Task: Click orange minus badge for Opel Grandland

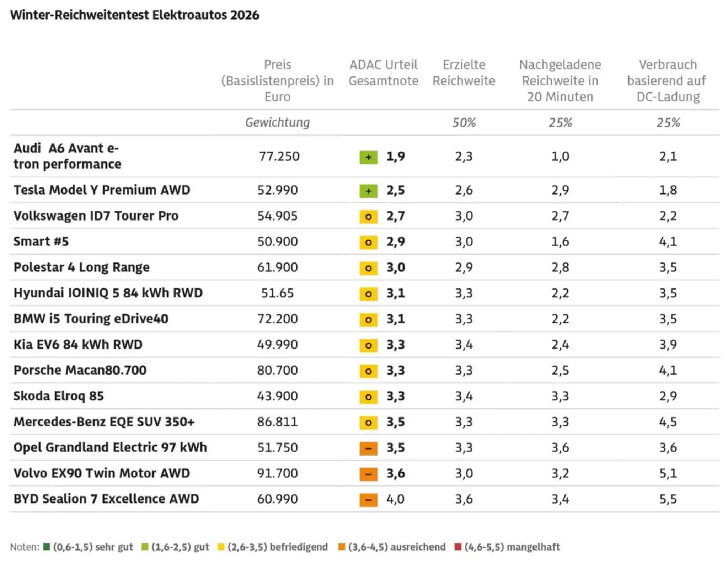Action: point(368,448)
